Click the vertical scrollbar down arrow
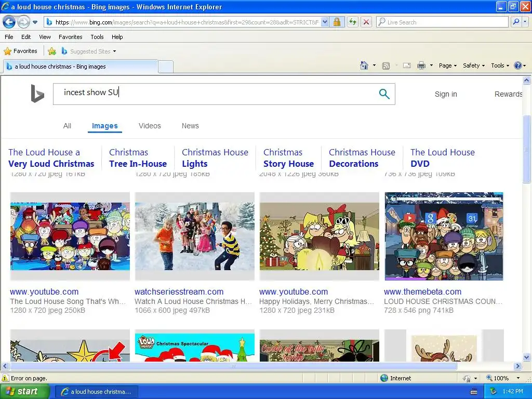Viewport: 532px width, 399px height. [x=527, y=357]
